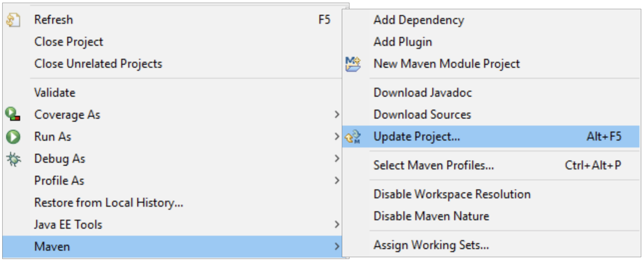Click the Refresh icon
644x266 pixels.
click(x=13, y=20)
